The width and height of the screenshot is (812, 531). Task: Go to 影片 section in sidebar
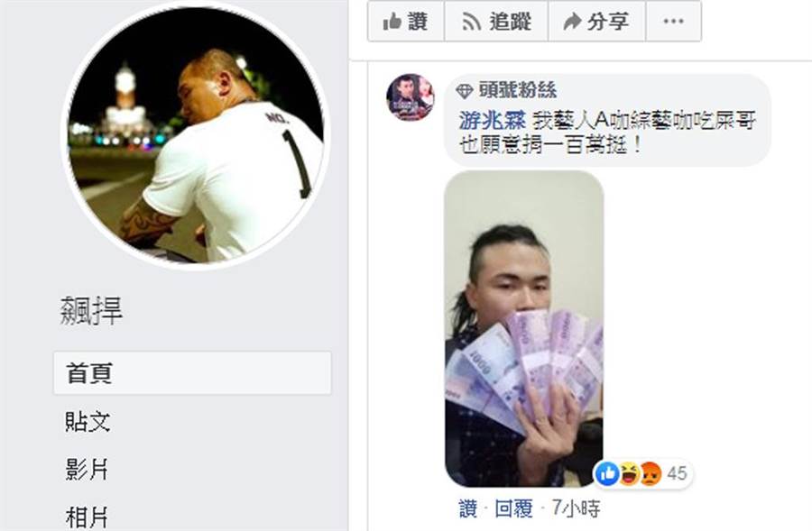(87, 470)
